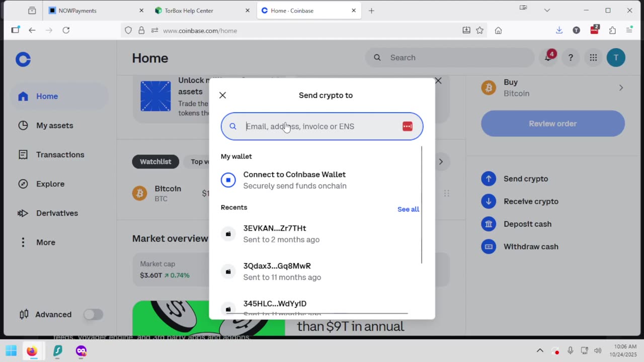Open Buy Bitcoin asset selector chevron
644x362 pixels.
click(x=621, y=87)
